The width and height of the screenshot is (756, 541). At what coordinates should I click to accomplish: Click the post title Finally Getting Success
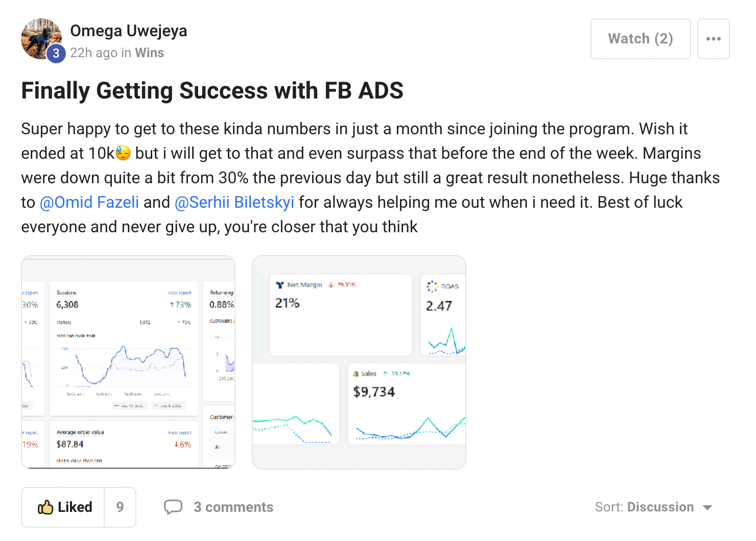212,91
